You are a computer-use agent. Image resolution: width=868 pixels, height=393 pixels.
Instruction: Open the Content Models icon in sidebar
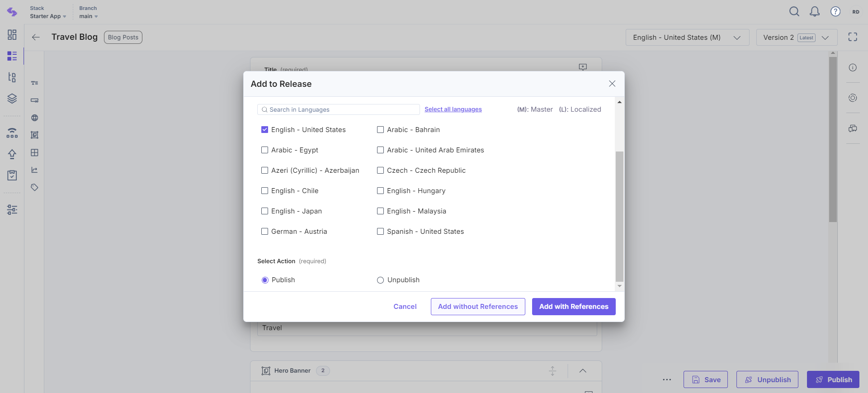(12, 77)
